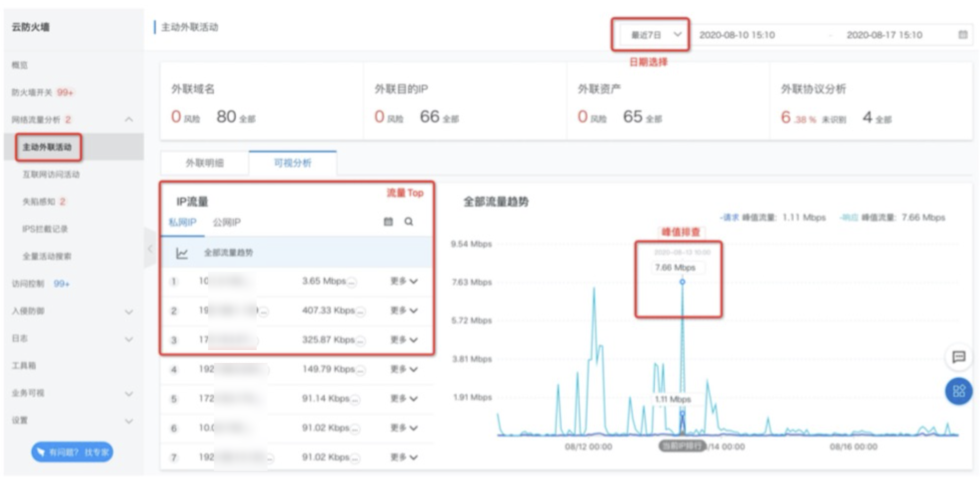Open the 最近7日 time range dropdown

click(x=655, y=35)
